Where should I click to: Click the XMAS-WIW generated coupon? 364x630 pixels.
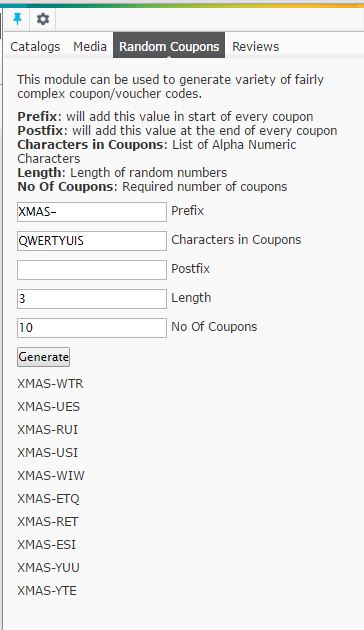tap(51, 476)
